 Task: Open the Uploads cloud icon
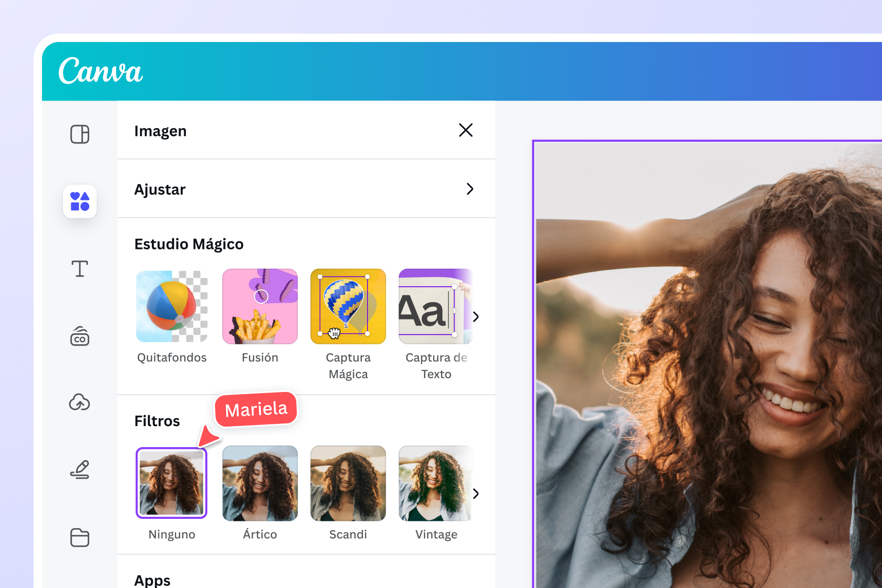point(80,402)
